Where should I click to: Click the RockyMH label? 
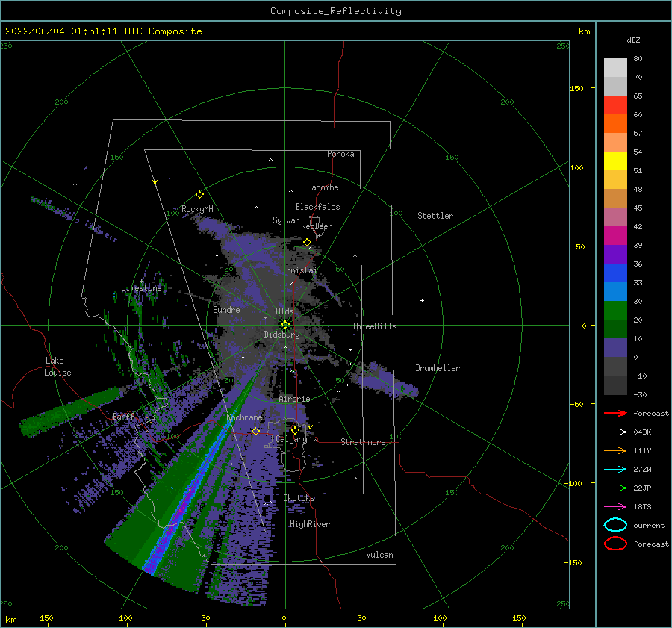pos(197,209)
